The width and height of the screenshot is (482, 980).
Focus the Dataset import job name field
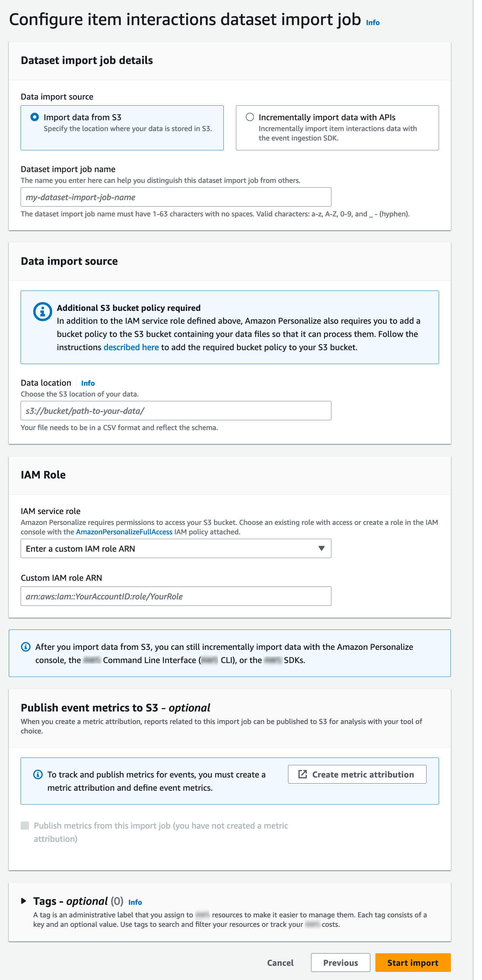click(175, 197)
